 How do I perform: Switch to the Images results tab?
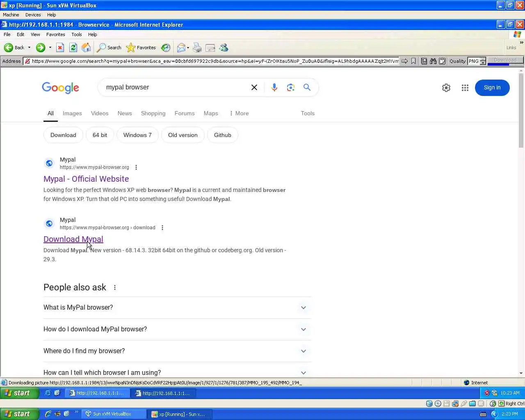coord(72,113)
